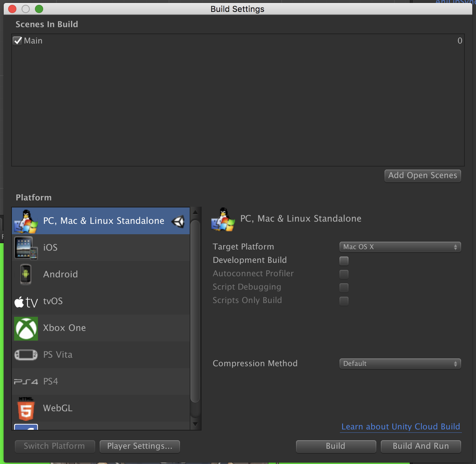The width and height of the screenshot is (476, 464).
Task: Select the Main scene entry text
Action: (33, 41)
